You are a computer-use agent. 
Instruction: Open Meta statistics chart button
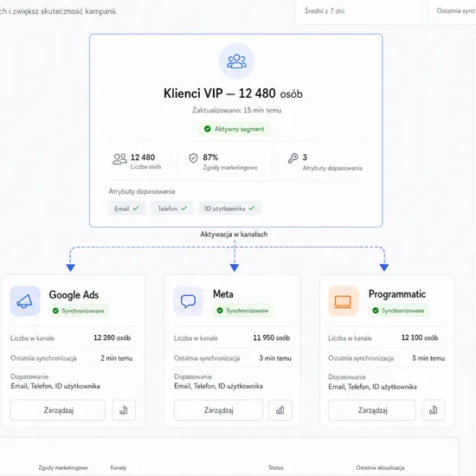coord(280,410)
